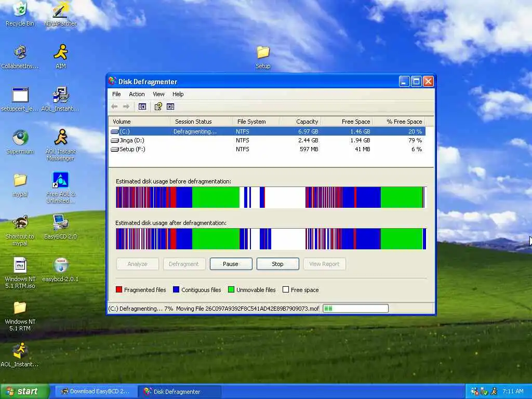Click the Disk Defragmenter taskbar button
This screenshot has width=532, height=399.
click(x=180, y=391)
